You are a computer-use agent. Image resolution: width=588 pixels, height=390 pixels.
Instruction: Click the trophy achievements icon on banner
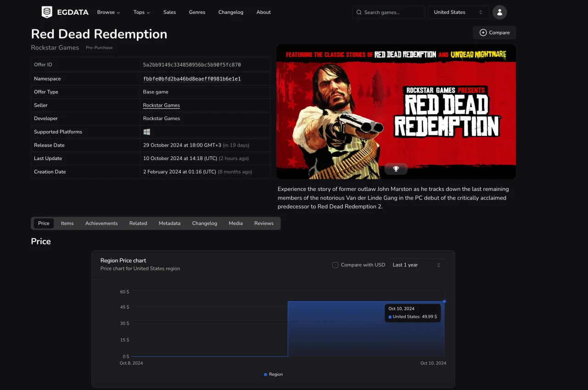(396, 169)
